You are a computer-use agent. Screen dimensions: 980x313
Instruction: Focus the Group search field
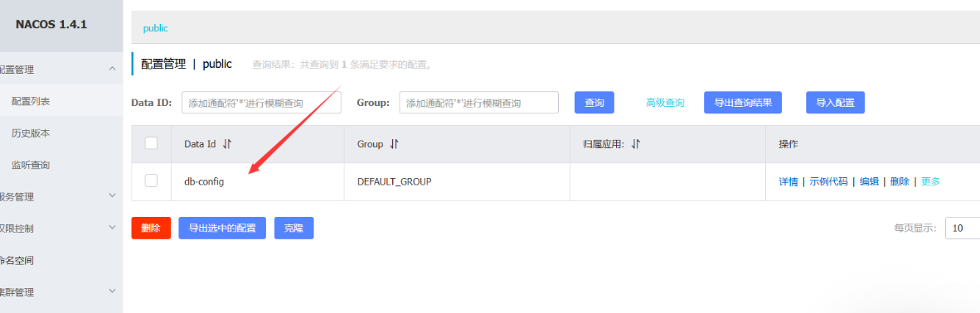pyautogui.click(x=478, y=103)
